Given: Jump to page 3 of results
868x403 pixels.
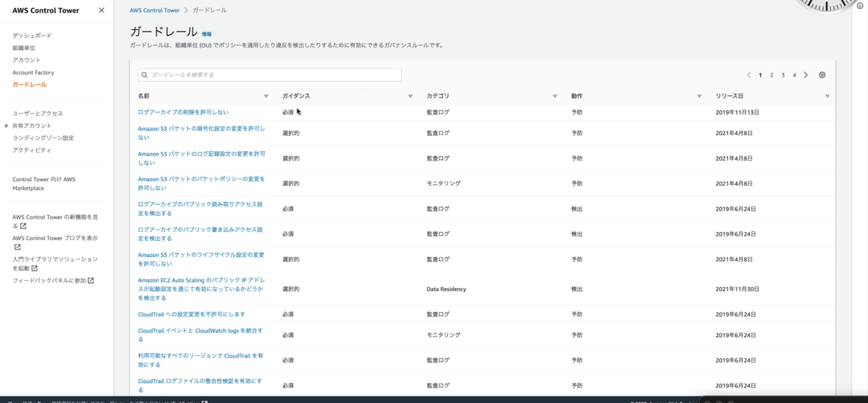Looking at the screenshot, I should [783, 75].
